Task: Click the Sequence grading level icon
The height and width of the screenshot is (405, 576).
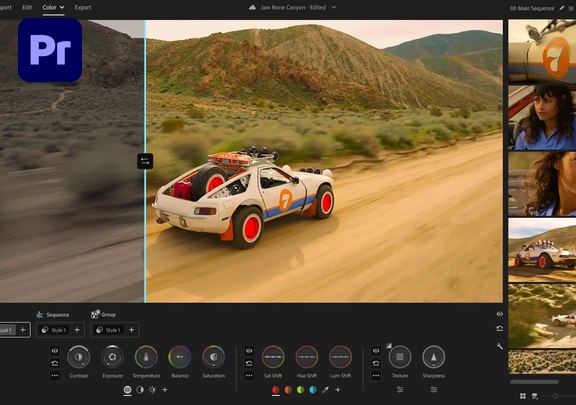Action: pyautogui.click(x=40, y=315)
